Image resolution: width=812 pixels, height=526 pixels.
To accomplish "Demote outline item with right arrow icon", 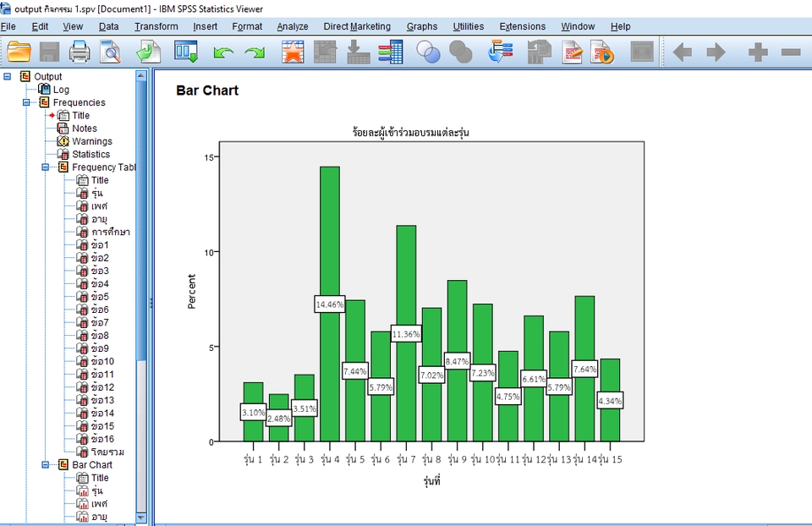I will [x=715, y=52].
